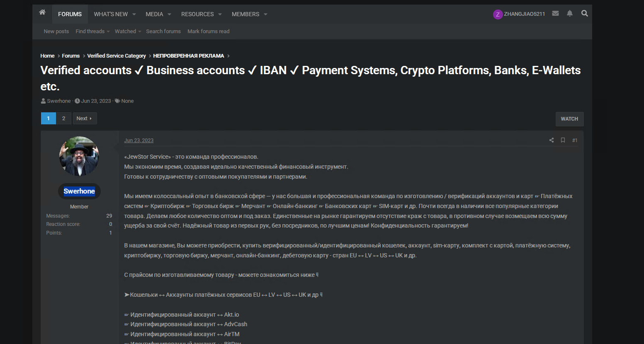Screen dimensions: 644x344
Task: Expand the Members dropdown arrow
Action: click(265, 15)
